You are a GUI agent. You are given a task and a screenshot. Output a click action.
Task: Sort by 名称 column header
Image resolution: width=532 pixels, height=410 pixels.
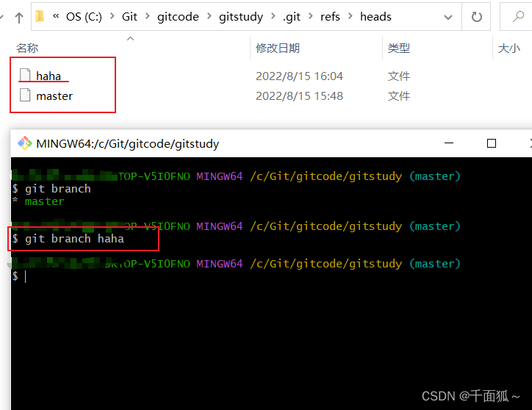coord(27,48)
